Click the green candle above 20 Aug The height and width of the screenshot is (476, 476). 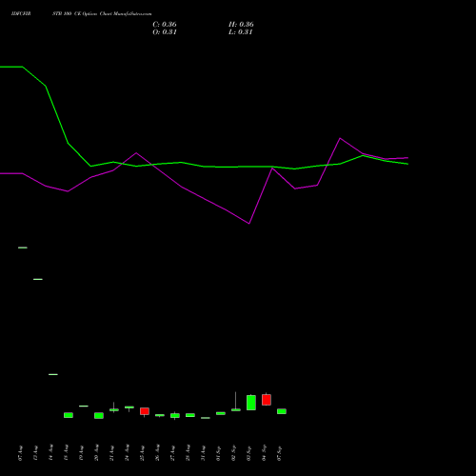[x=99, y=416]
